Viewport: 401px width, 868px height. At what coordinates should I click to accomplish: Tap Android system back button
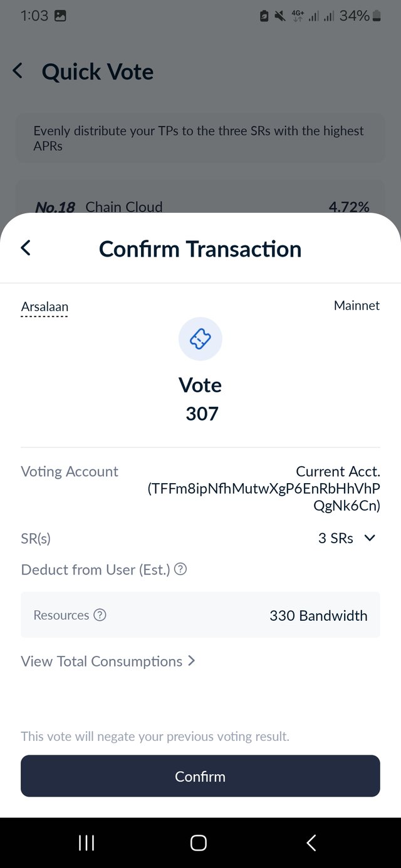coord(311,843)
